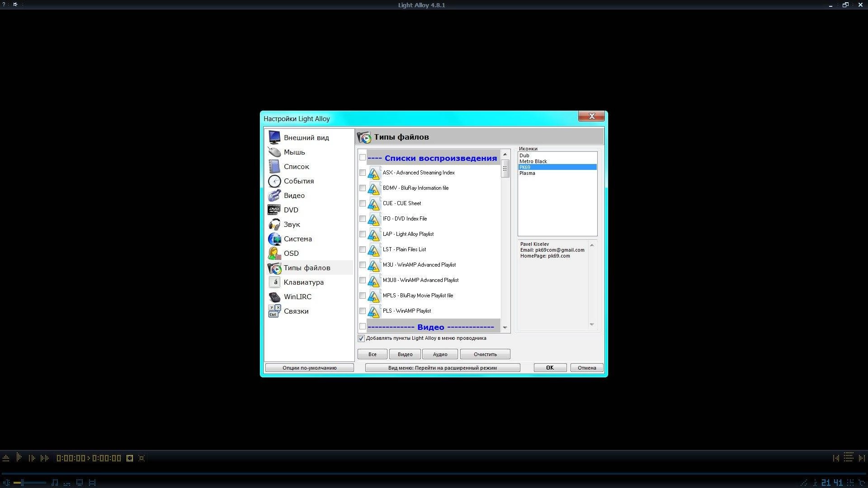Screen dimensions: 868x488
Task: Click the playlist lines icon at bottom right
Action: 849,457
